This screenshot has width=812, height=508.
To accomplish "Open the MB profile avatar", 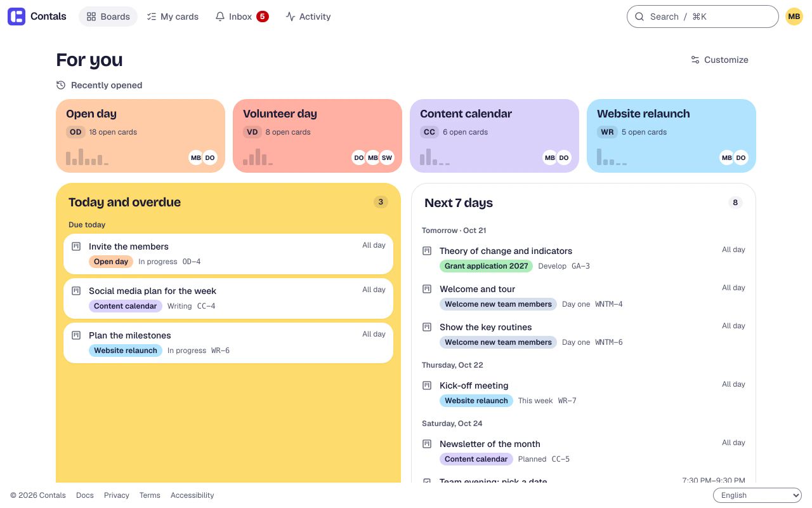I will tap(794, 17).
